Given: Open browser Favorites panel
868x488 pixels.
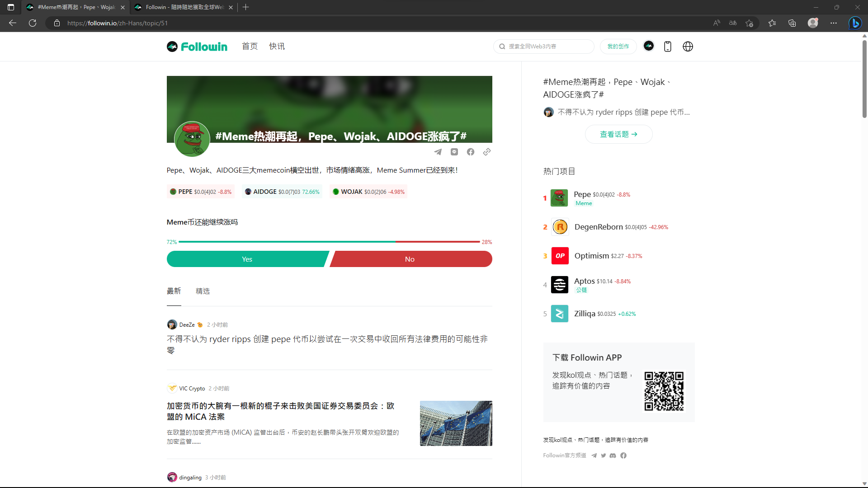Looking at the screenshot, I should pyautogui.click(x=772, y=23).
